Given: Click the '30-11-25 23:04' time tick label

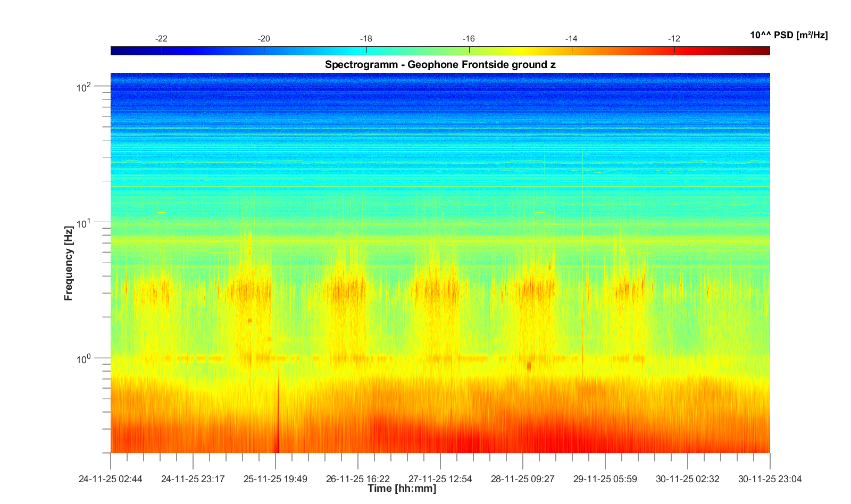Looking at the screenshot, I should tap(770, 479).
